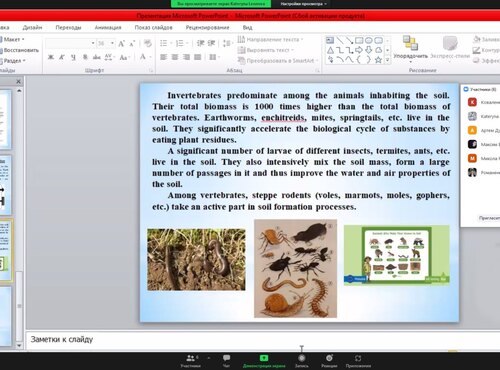This screenshot has width=500, height=370.
Task: Align text left
Action: click(163, 57)
